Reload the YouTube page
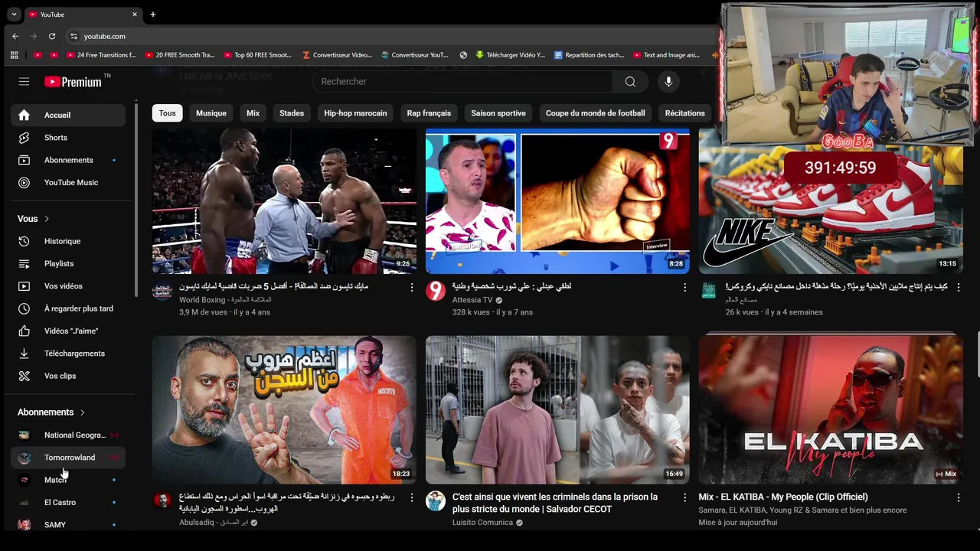 pyautogui.click(x=51, y=36)
